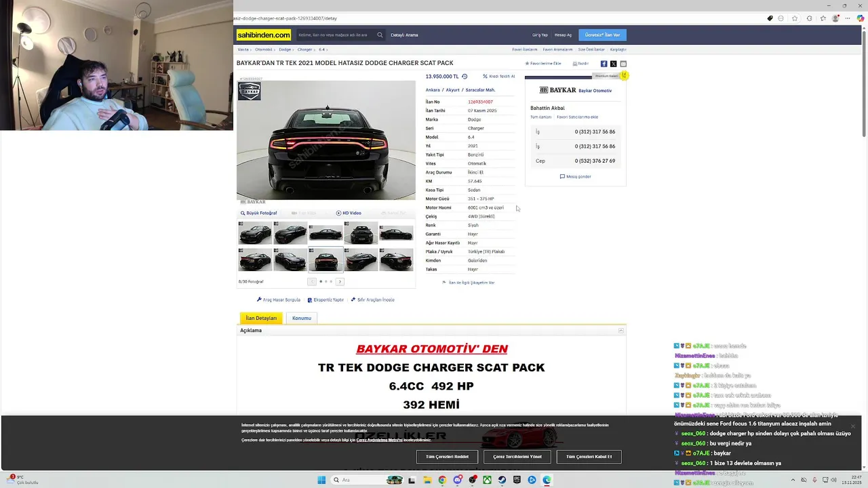Click Çerez Tercihlerimi Yönet button

pos(517,457)
